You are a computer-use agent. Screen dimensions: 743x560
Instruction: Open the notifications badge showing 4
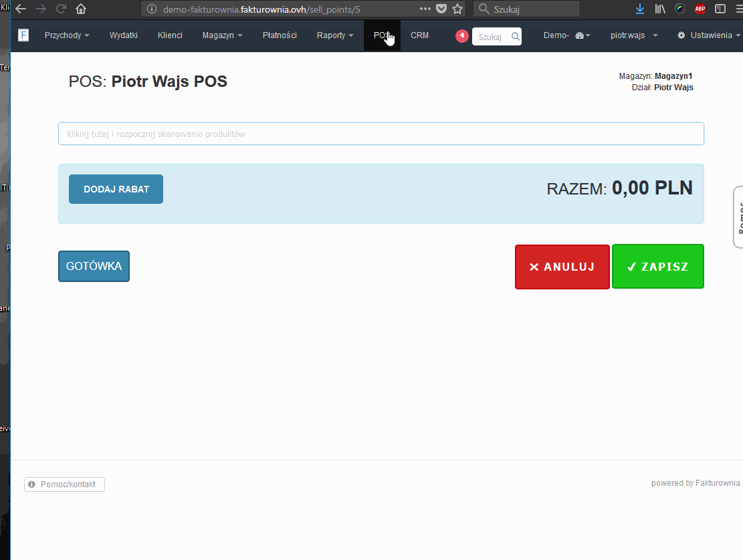click(x=462, y=35)
